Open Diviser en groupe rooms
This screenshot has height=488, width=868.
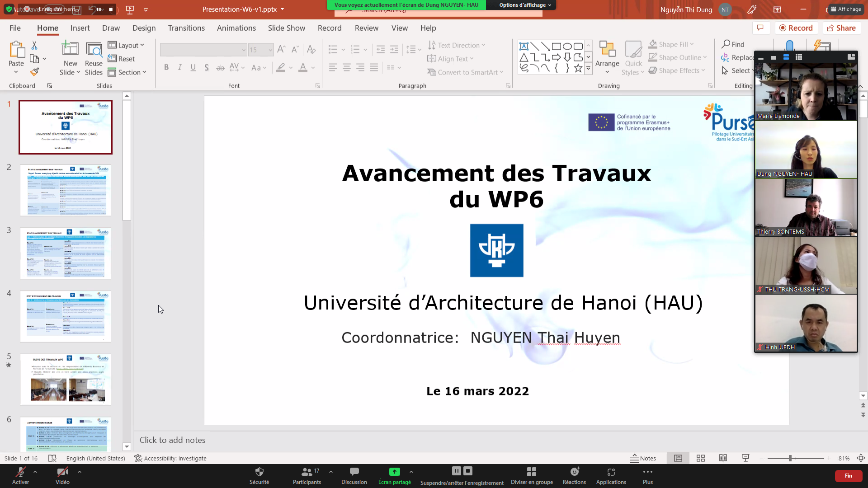click(x=532, y=475)
